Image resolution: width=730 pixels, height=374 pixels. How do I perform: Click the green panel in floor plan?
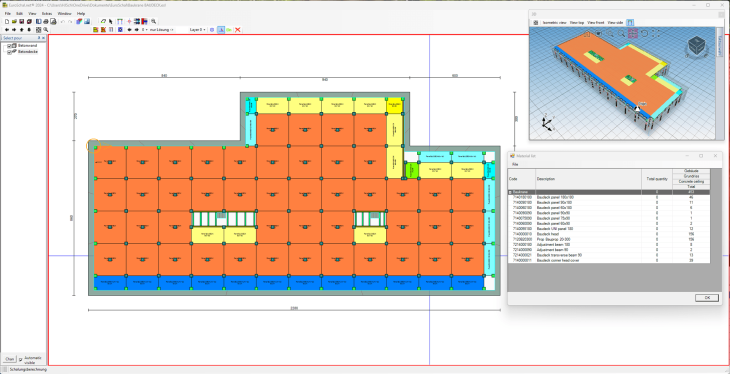pyautogui.click(x=411, y=170)
